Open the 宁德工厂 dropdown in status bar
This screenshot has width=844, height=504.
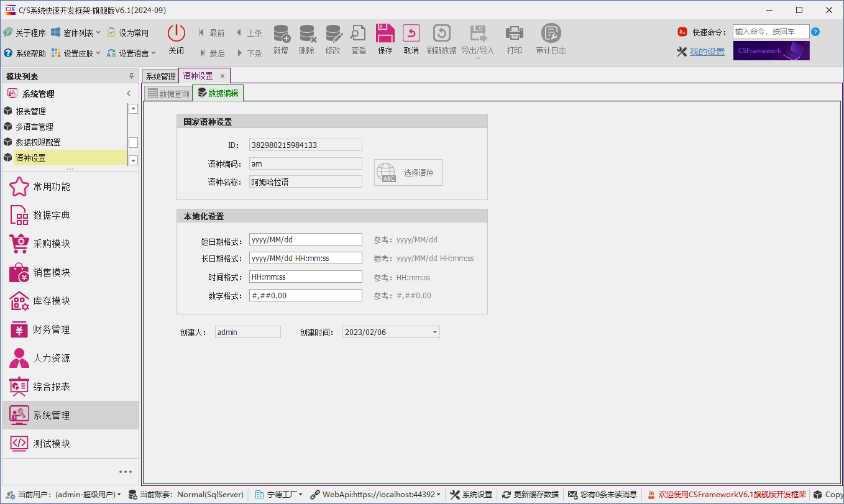click(x=279, y=495)
